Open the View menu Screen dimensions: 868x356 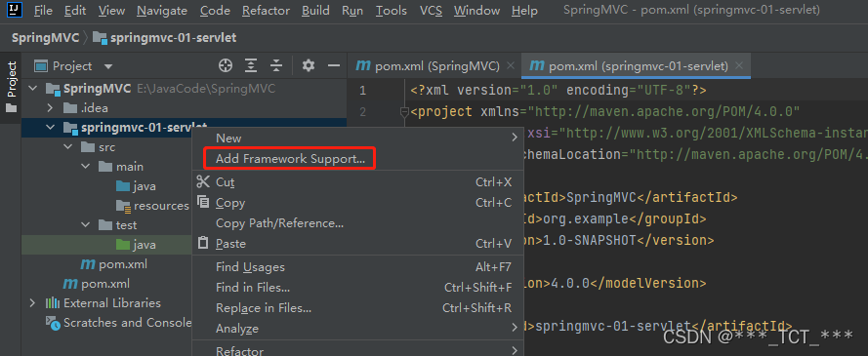(x=112, y=11)
